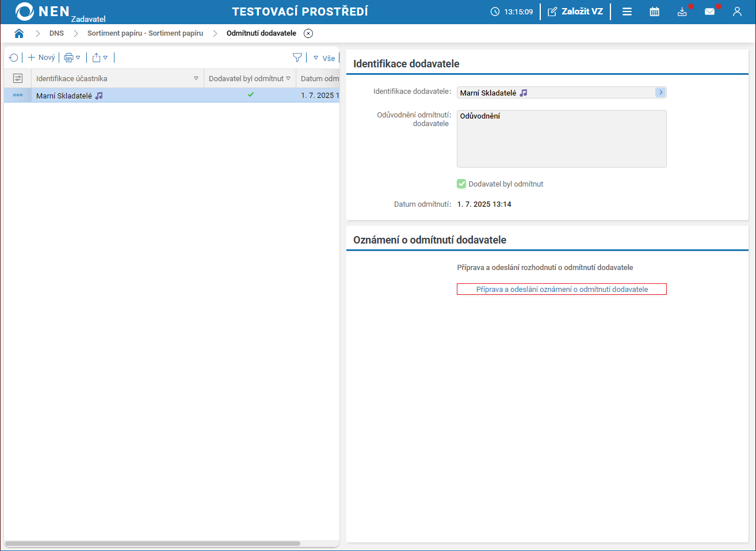This screenshot has height=551, width=756.
Task: Open the Identifikace účastníka column dropdown arrow
Action: point(196,78)
